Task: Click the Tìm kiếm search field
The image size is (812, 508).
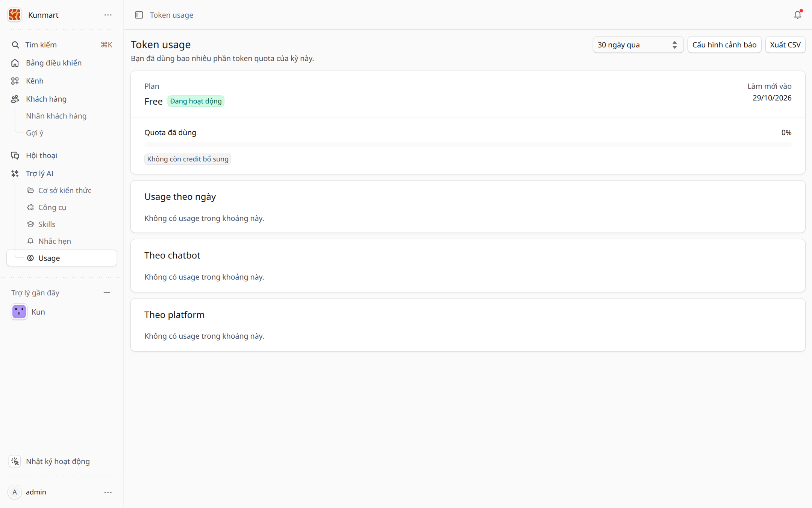Action: [62, 45]
